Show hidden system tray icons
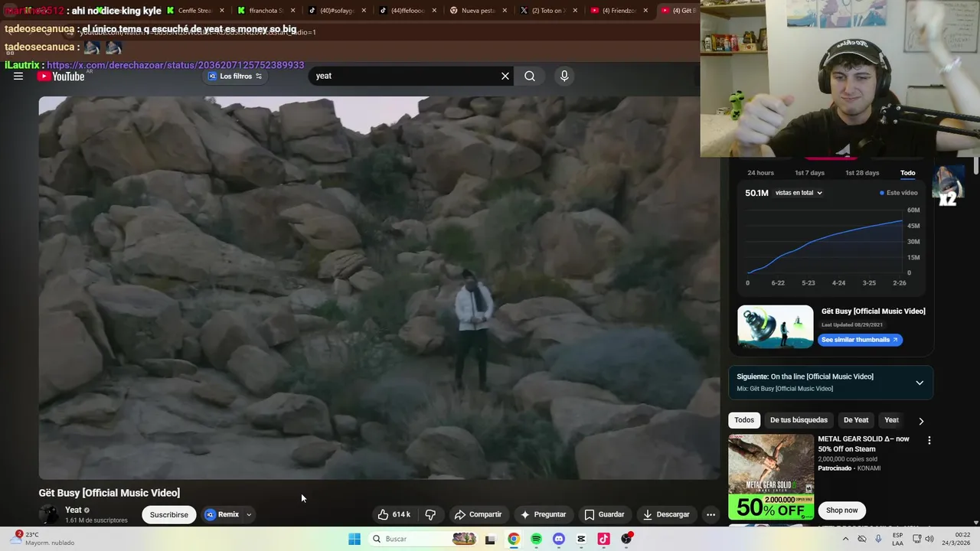This screenshot has height=551, width=980. pos(845,539)
